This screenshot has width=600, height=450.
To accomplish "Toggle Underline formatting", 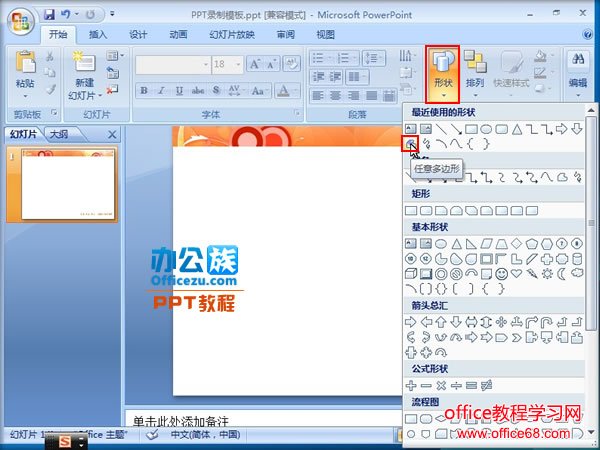I will pos(179,91).
